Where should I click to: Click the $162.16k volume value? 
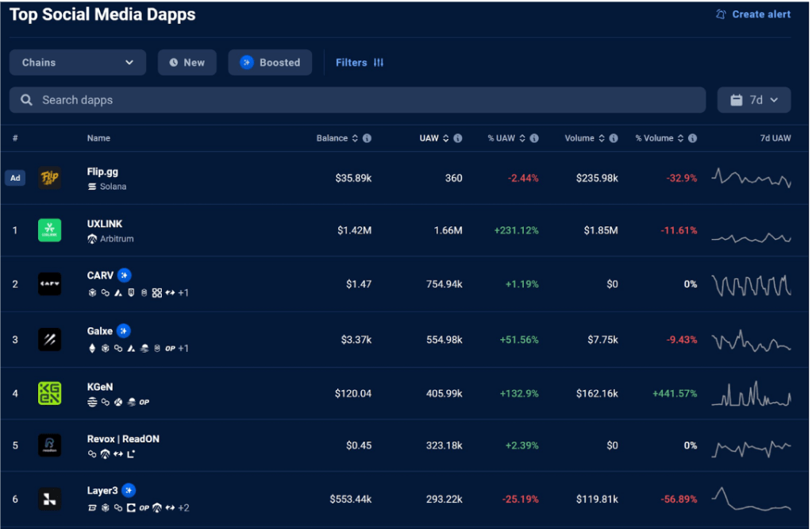click(x=597, y=394)
